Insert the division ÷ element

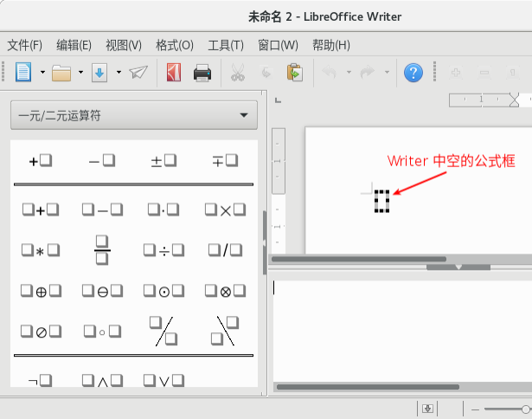(163, 250)
